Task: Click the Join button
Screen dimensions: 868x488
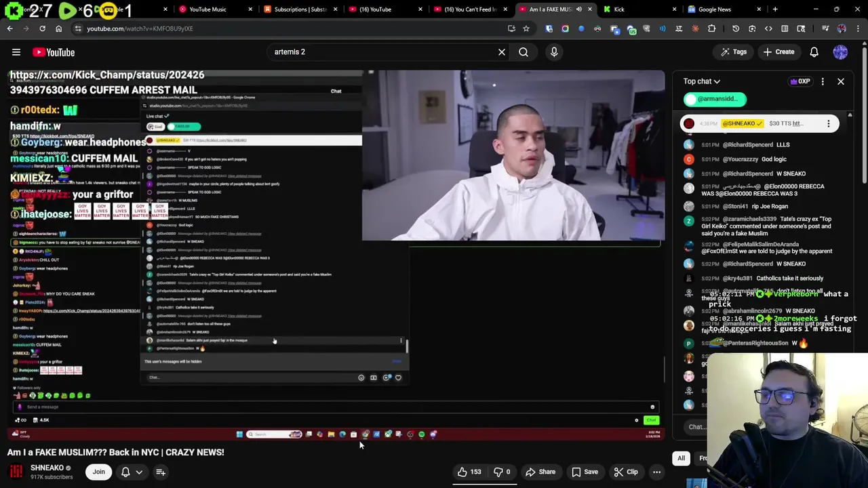Action: click(99, 472)
